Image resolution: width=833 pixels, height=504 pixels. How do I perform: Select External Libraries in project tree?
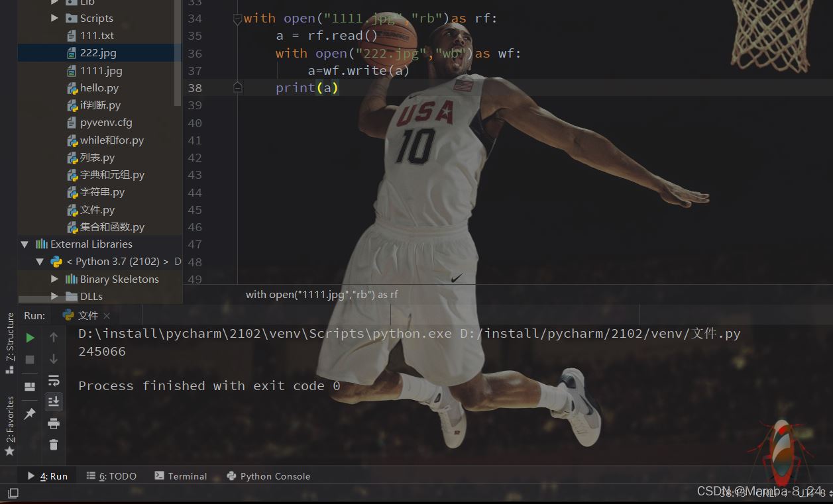(x=91, y=244)
